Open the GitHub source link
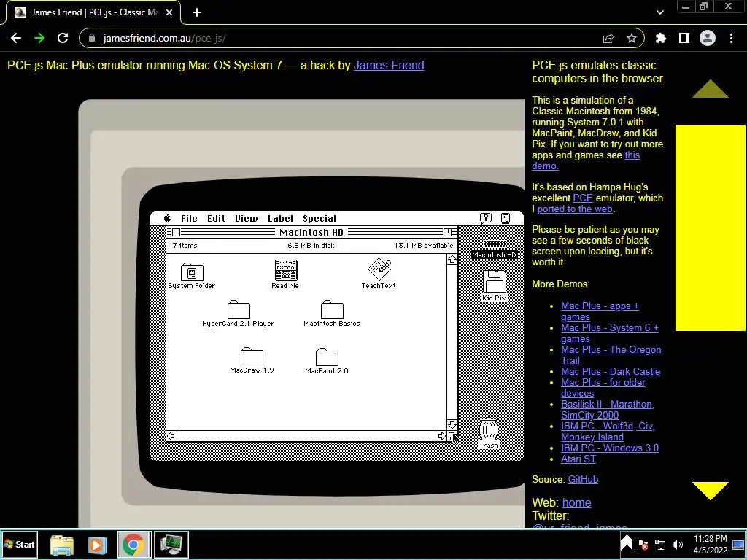Viewport: 747px width, 560px height. (583, 480)
